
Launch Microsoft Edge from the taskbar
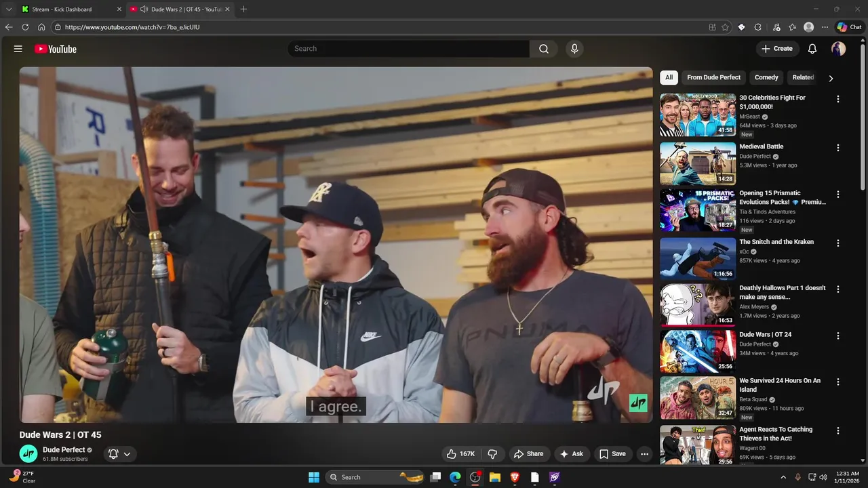tap(455, 477)
